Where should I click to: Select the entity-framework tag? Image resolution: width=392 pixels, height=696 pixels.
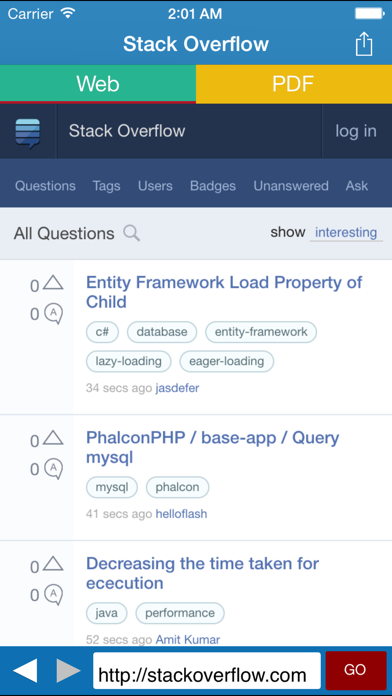coord(261,332)
